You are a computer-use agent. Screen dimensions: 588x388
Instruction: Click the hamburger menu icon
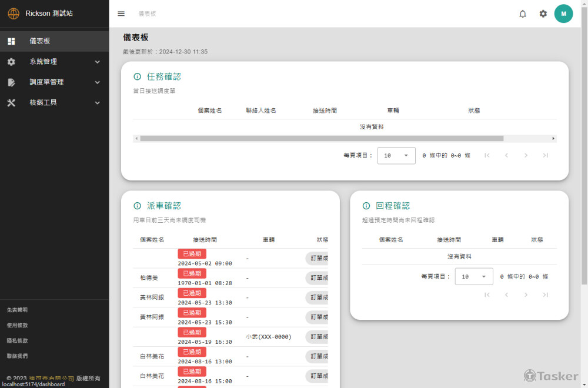pyautogui.click(x=121, y=14)
